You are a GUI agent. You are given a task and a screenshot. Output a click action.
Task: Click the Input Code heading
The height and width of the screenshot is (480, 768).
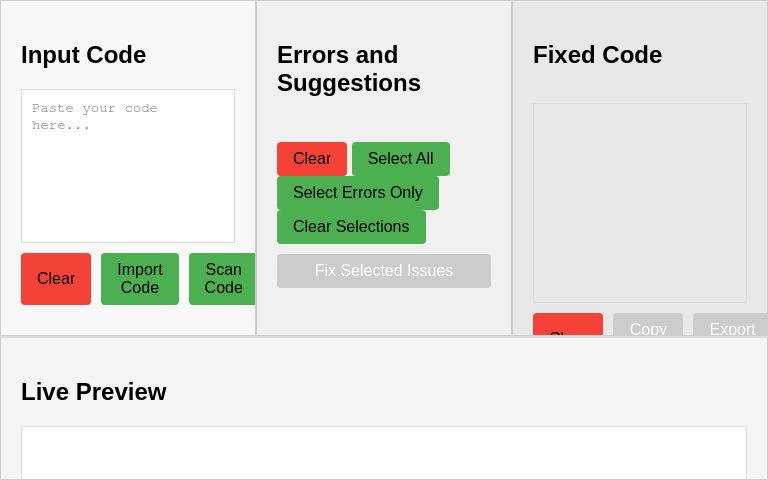point(84,55)
